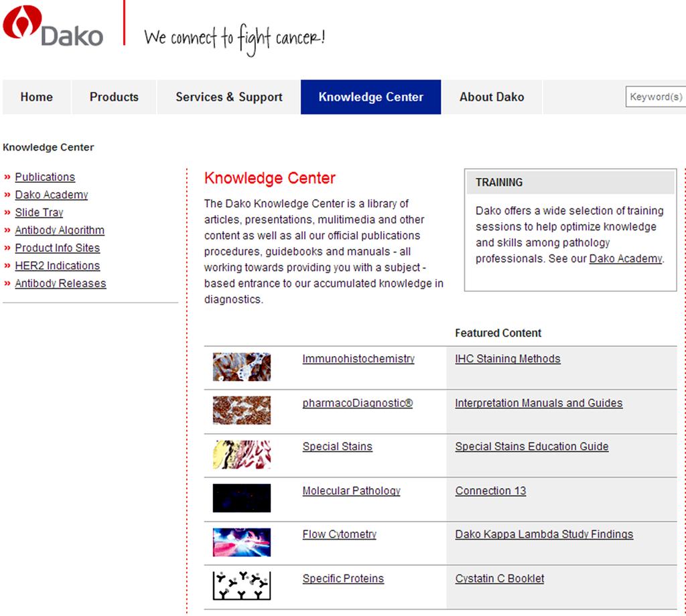Open Special Stains Education Guide link
Screen dimensions: 686x616
(531, 447)
